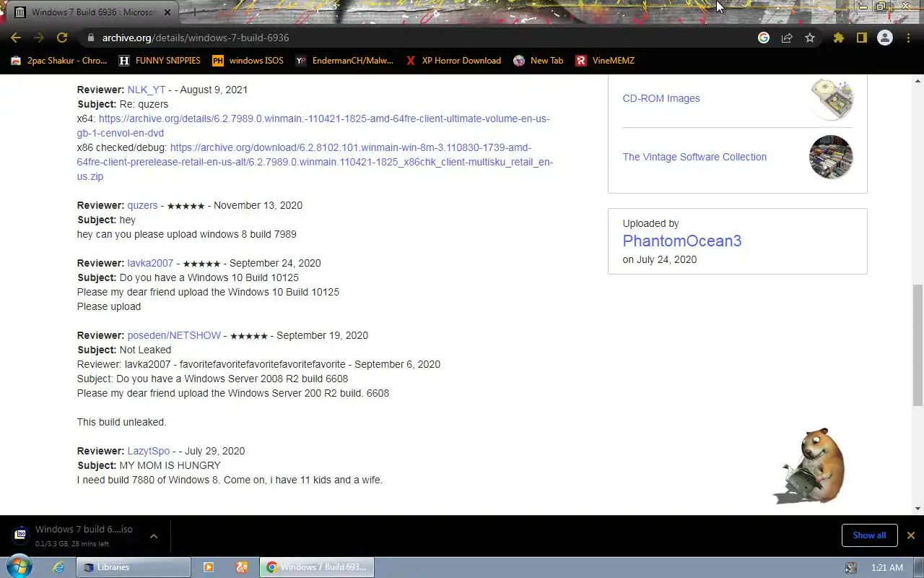This screenshot has width=924, height=578.
Task: Open the XP Horror Download bookmark
Action: tap(453, 61)
